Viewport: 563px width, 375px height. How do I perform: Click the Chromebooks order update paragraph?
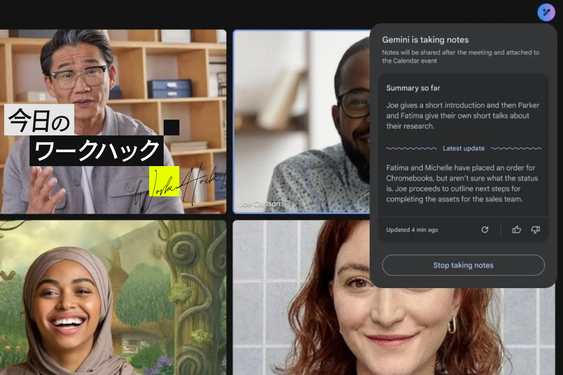(462, 183)
